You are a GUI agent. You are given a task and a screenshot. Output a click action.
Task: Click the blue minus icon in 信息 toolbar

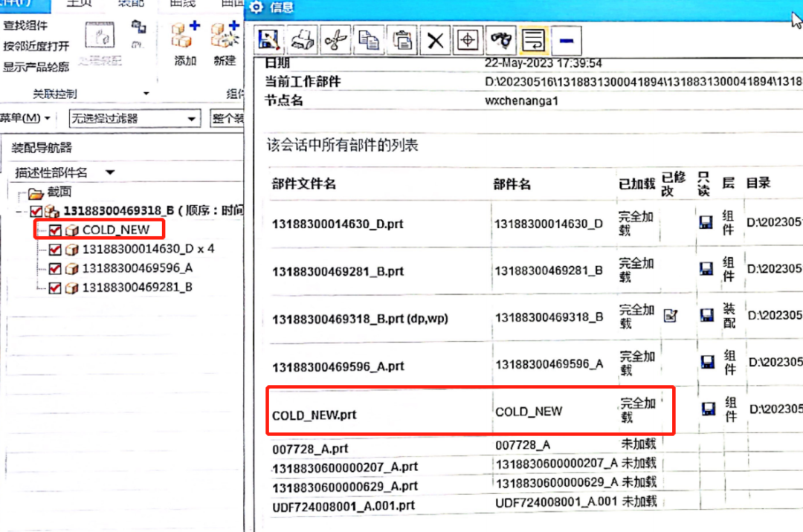point(567,40)
